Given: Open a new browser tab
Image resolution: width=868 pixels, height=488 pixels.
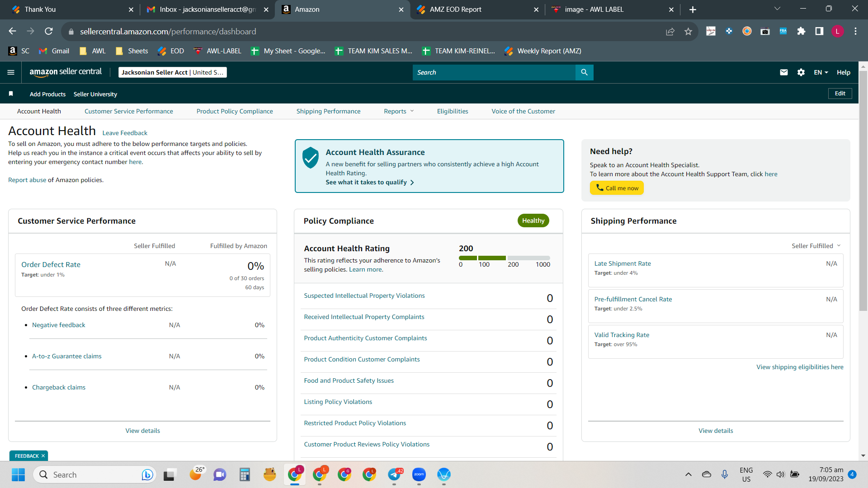Looking at the screenshot, I should pos(693,9).
